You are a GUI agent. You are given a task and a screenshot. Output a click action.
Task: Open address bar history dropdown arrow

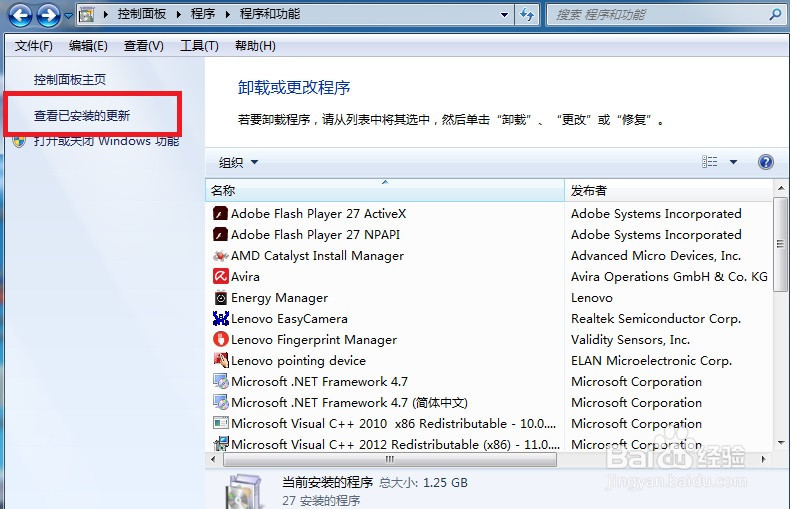coord(504,15)
